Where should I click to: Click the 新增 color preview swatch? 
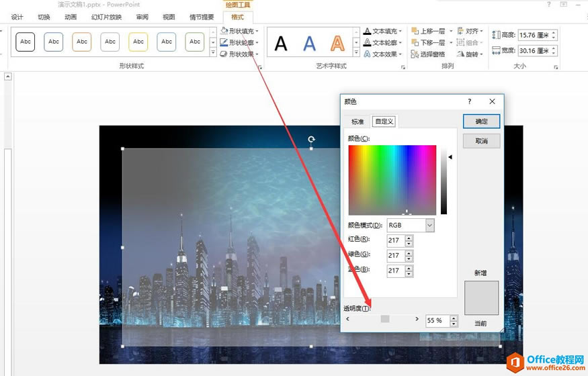click(482, 298)
